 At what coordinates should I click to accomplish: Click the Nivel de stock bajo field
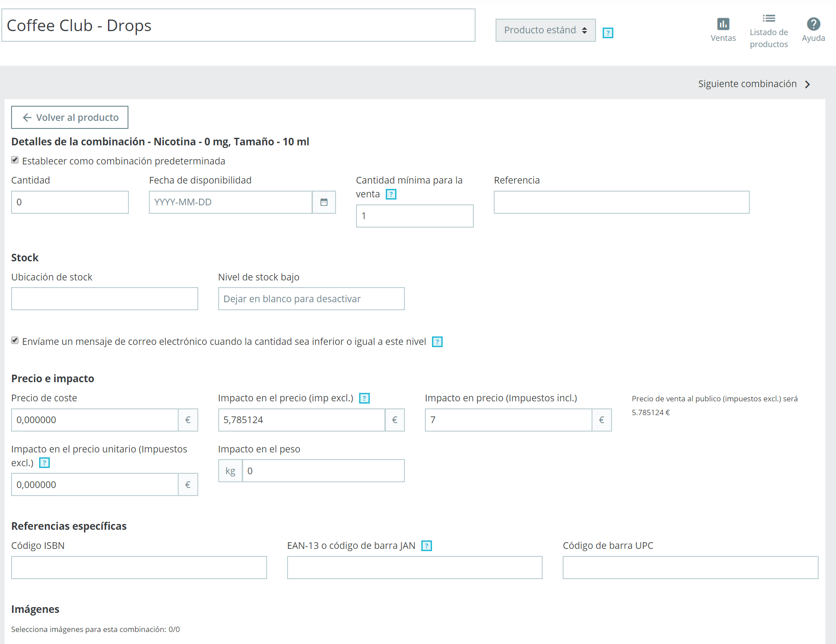click(311, 299)
